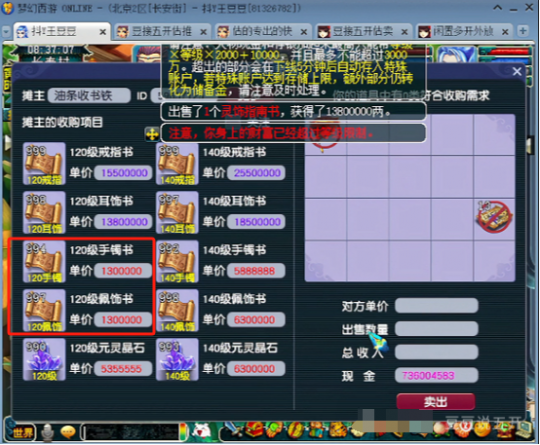This screenshot has height=445, width=540.
Task: Click the 出售了1个灵饰指南书 notification
Action: tap(293, 112)
